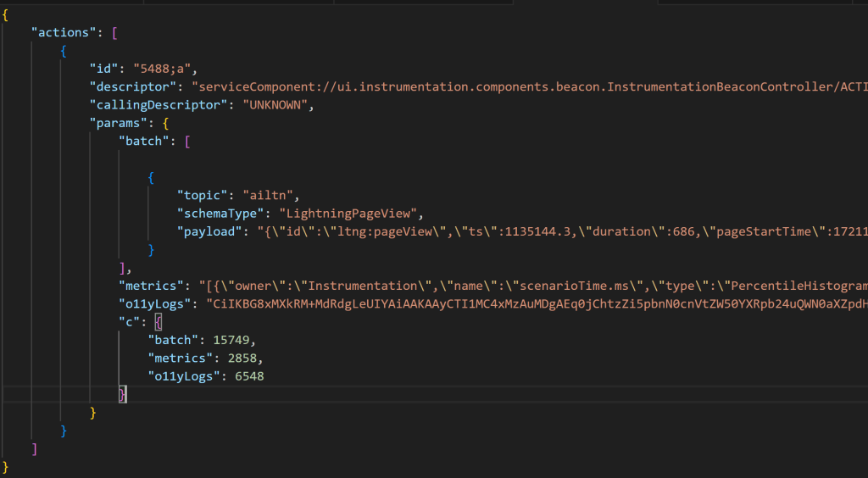
Task: Select the "5488;a" id value
Action: (162, 69)
